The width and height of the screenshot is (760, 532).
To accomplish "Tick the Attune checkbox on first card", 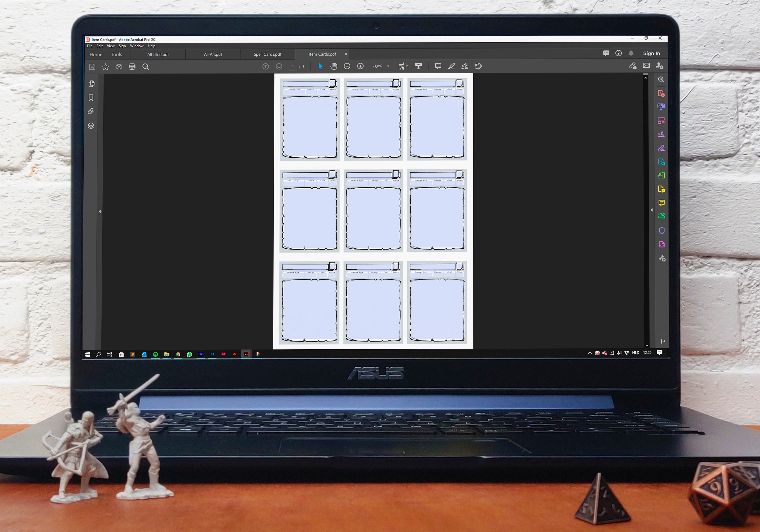I will click(333, 83).
